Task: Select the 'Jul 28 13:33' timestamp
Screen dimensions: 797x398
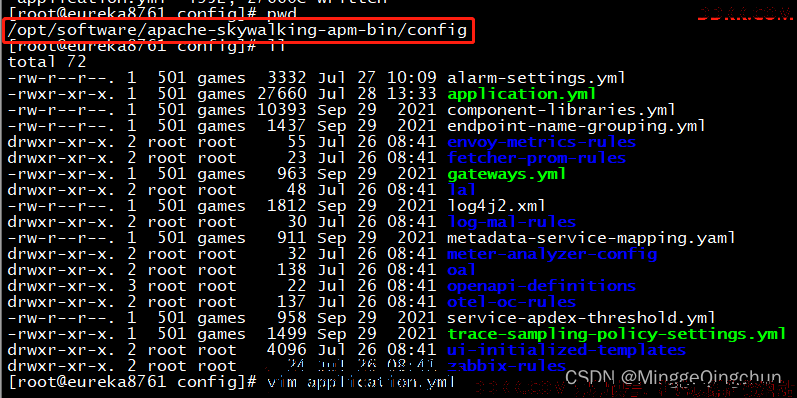Action: (377, 95)
